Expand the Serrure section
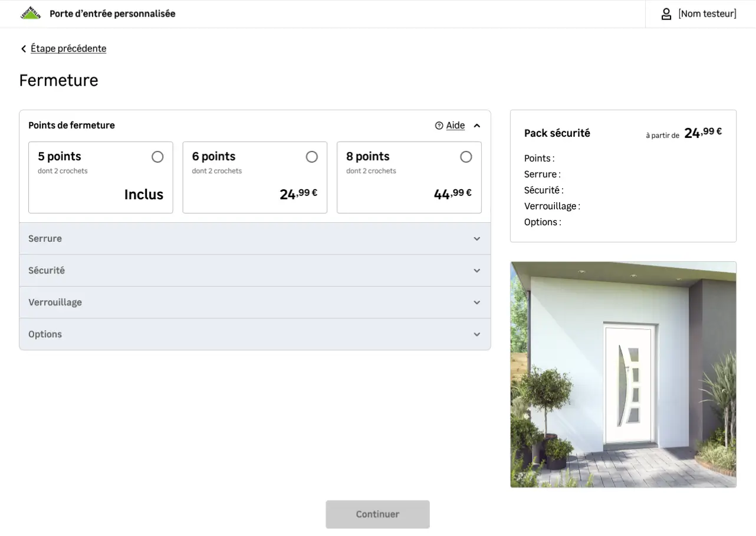 [255, 239]
